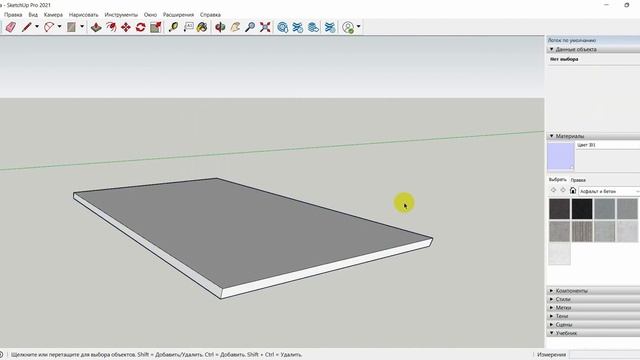Activate the Pan hand tool

pyautogui.click(x=235, y=27)
